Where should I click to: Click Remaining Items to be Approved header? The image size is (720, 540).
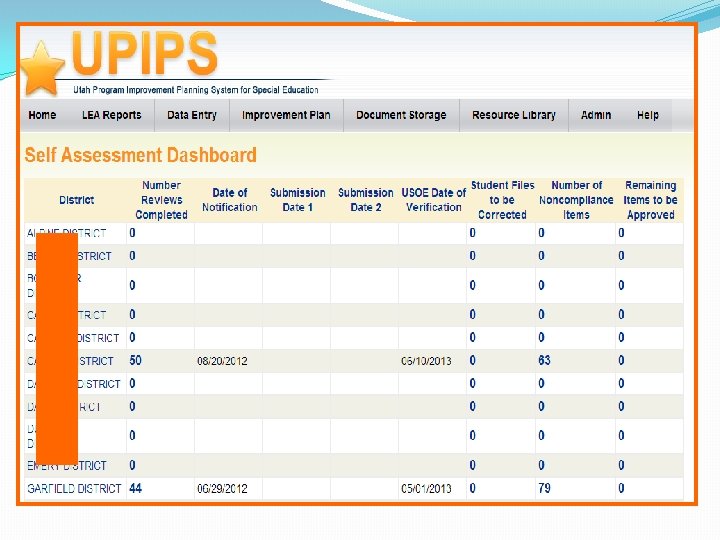[650, 200]
